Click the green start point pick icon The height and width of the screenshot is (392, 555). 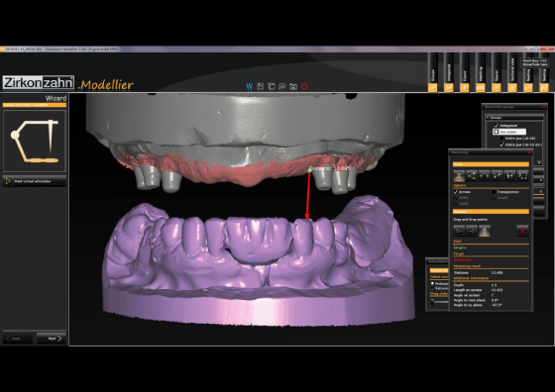[x=459, y=232]
